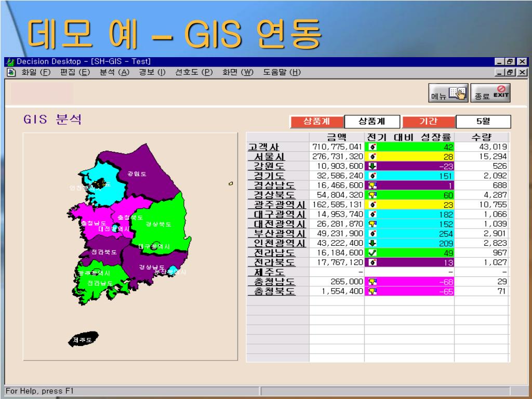Restore the inner SH-GIS document window
The height and width of the screenshot is (399, 532).
[510, 72]
